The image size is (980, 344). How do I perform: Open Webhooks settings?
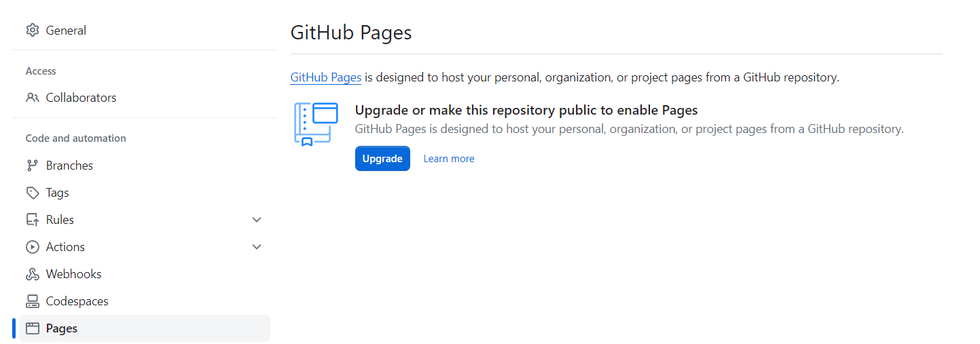pos(145,274)
